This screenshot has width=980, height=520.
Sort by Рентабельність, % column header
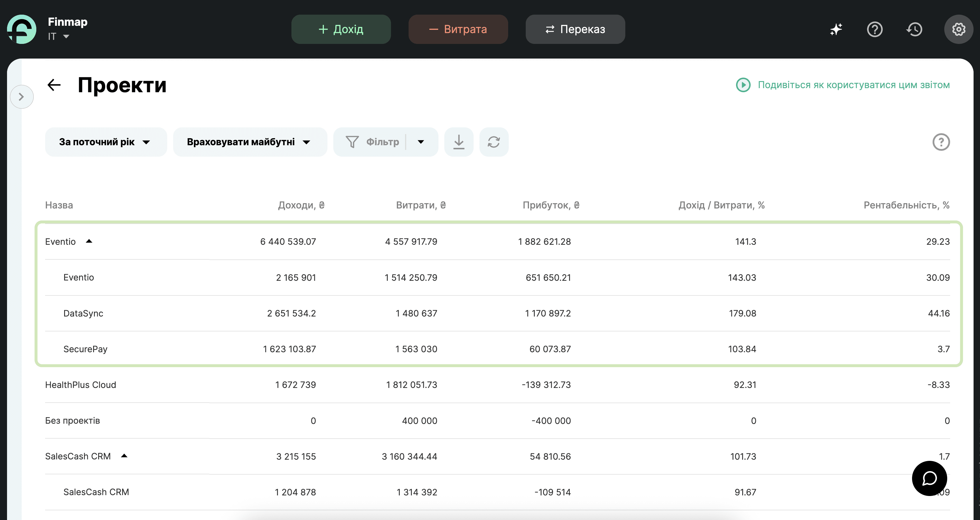(906, 205)
